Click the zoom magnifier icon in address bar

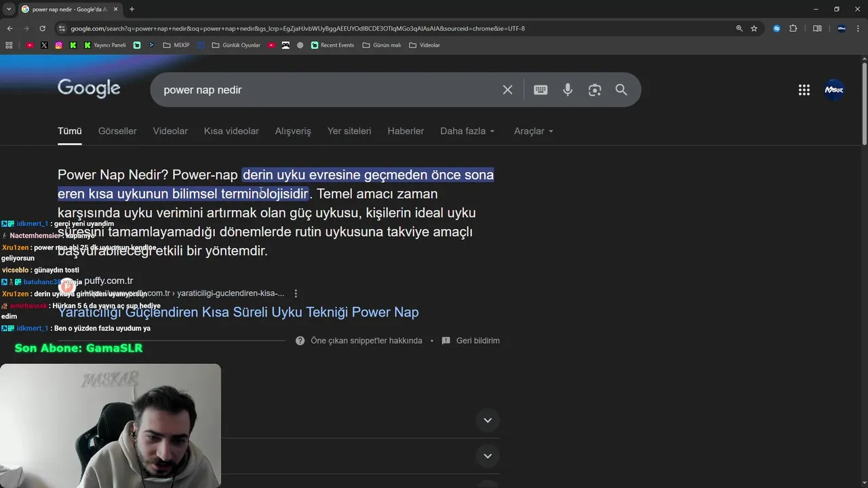point(739,28)
